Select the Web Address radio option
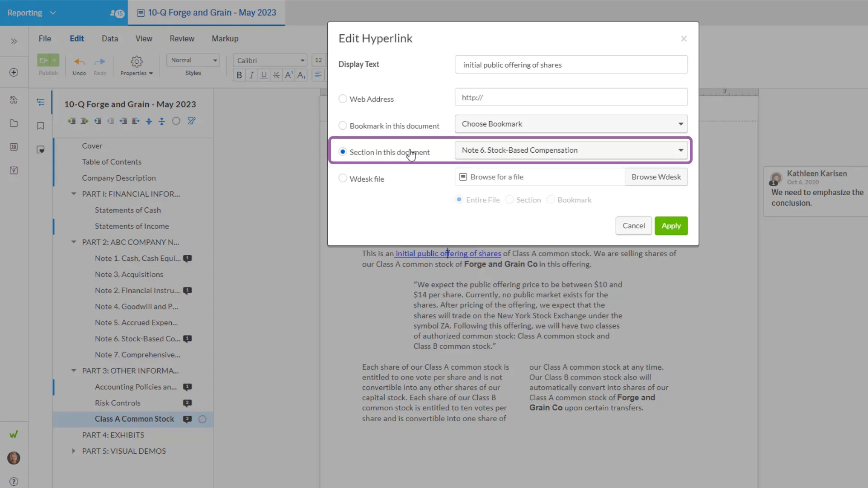Screen dimensions: 868x488 pyautogui.click(x=343, y=99)
